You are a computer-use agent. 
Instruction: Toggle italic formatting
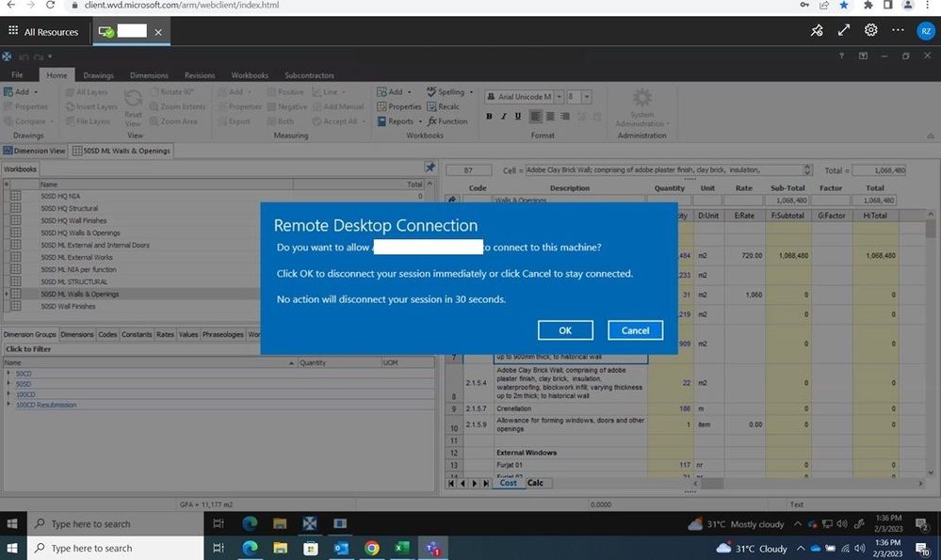(x=504, y=117)
